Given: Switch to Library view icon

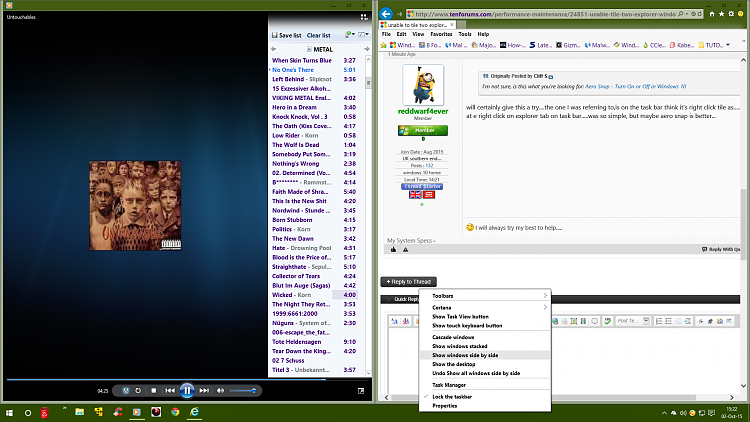Looking at the screenshot, I should click(364, 17).
